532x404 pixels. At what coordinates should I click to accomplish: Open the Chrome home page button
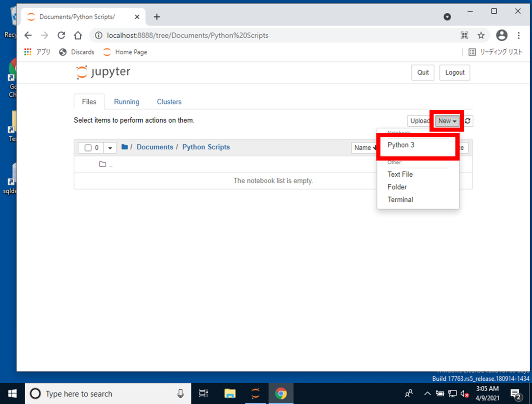78,35
